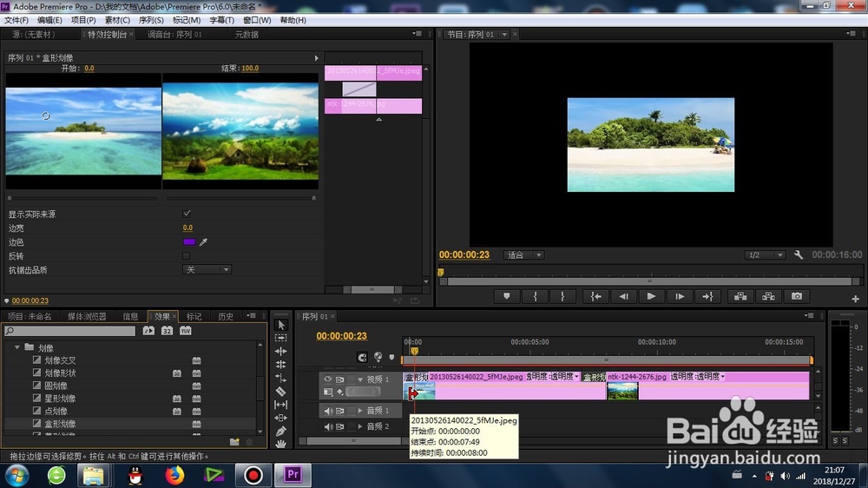Filter YUV effects in Effects panel
Screen dimensions: 868x488
pyautogui.click(x=186, y=331)
